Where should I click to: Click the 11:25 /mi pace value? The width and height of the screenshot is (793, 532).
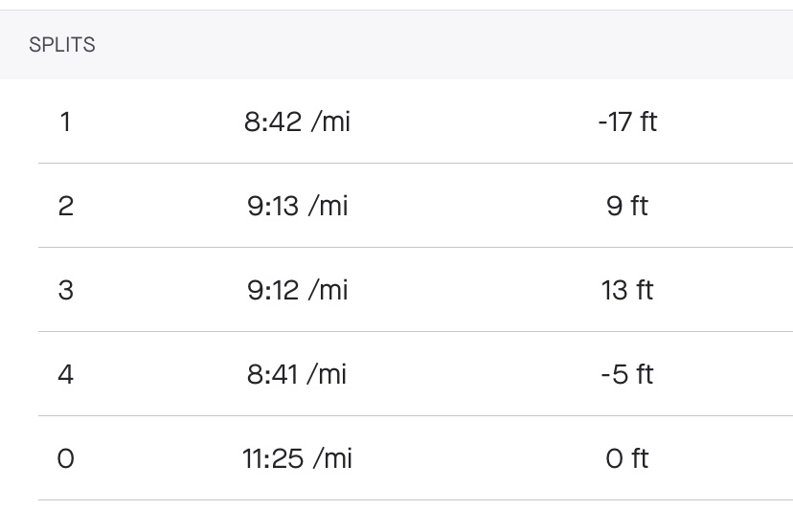coord(297,458)
